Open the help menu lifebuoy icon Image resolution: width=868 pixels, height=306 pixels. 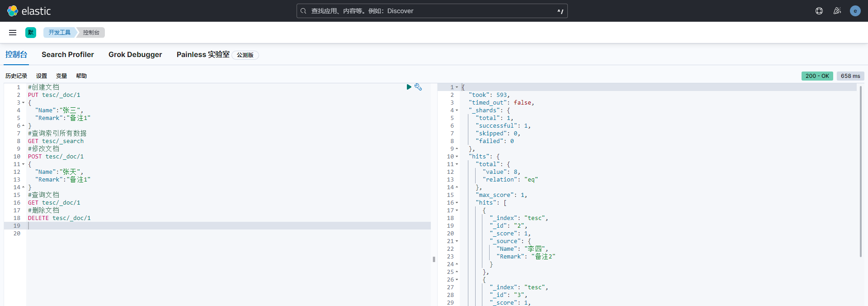(819, 11)
